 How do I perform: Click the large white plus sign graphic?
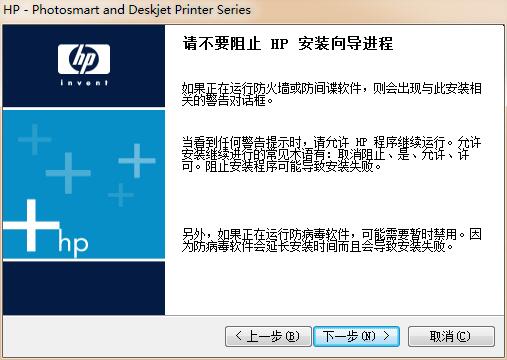31,225
